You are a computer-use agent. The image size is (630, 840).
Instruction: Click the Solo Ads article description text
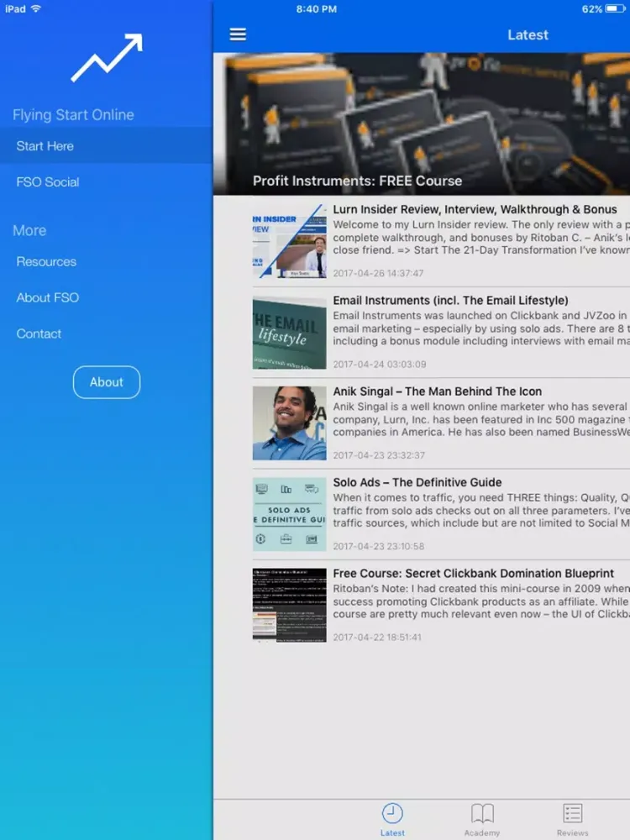(481, 511)
